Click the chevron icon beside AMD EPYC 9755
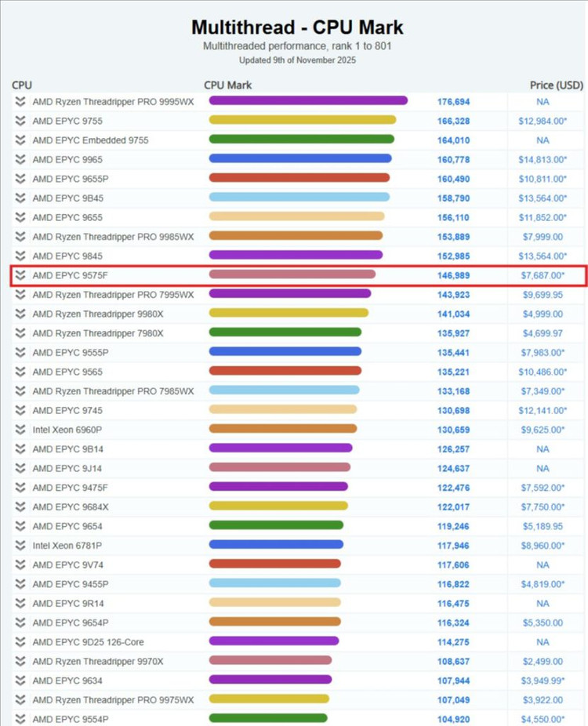The height and width of the screenshot is (726, 588). (20, 122)
